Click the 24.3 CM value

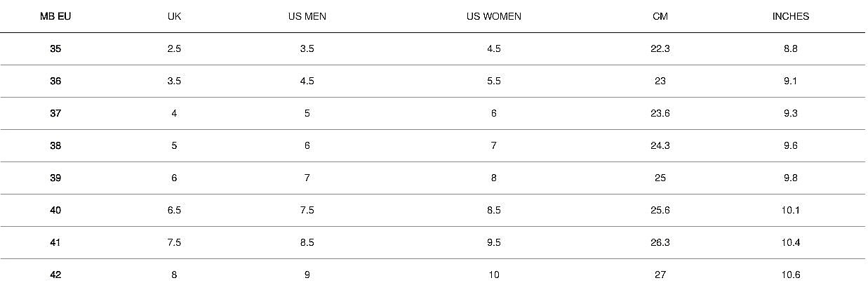[x=660, y=146]
